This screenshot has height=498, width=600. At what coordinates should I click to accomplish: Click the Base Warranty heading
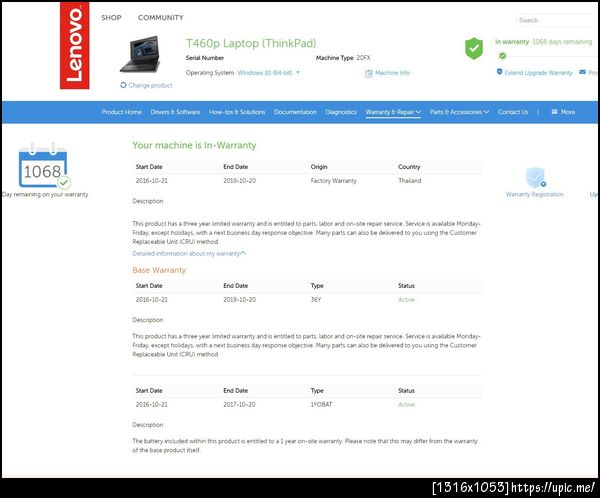point(159,270)
